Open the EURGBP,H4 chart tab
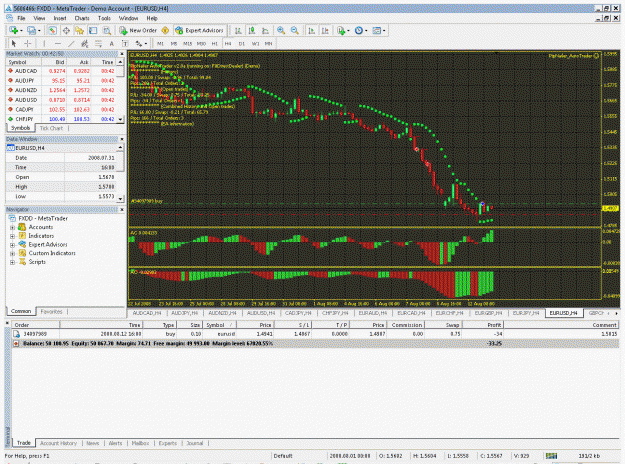The image size is (625, 464). [x=488, y=313]
